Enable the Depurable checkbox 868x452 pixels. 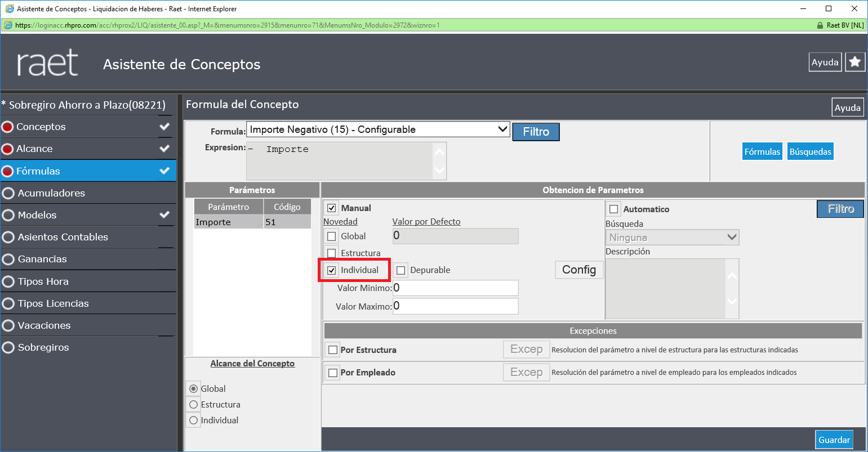click(401, 271)
